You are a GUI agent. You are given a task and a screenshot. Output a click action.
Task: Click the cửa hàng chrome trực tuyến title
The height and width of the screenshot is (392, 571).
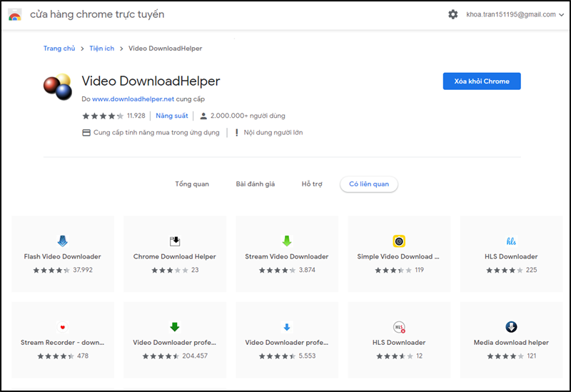pyautogui.click(x=97, y=14)
